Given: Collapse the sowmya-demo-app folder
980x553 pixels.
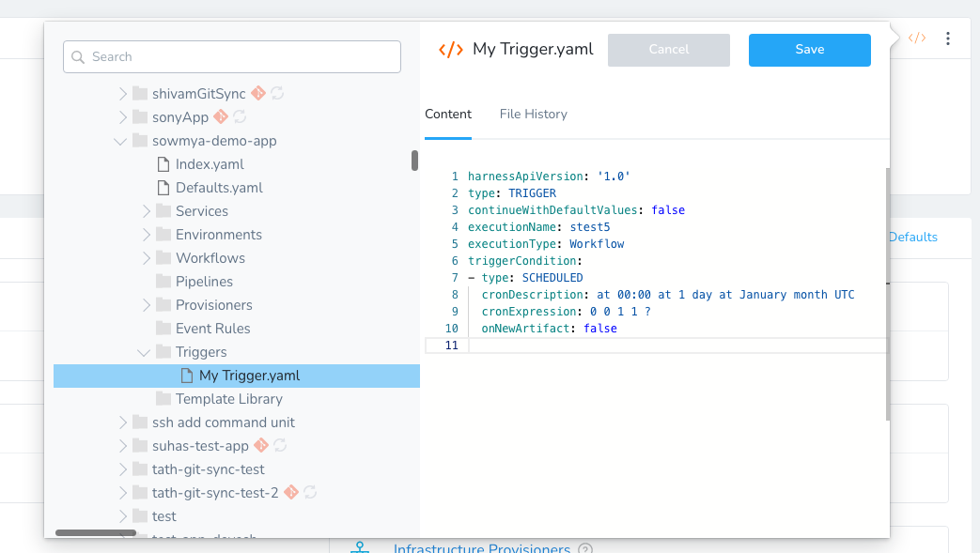Looking at the screenshot, I should coord(120,141).
